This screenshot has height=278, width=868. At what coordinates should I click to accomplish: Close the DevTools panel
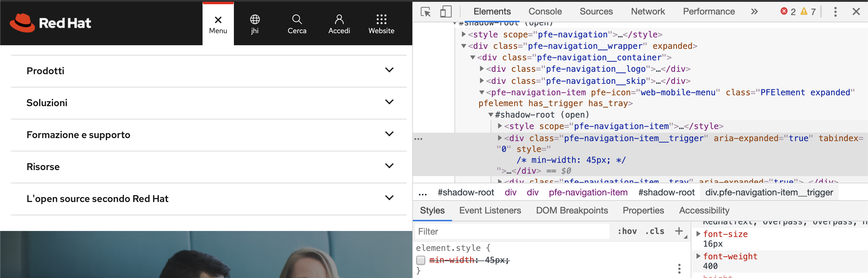856,12
